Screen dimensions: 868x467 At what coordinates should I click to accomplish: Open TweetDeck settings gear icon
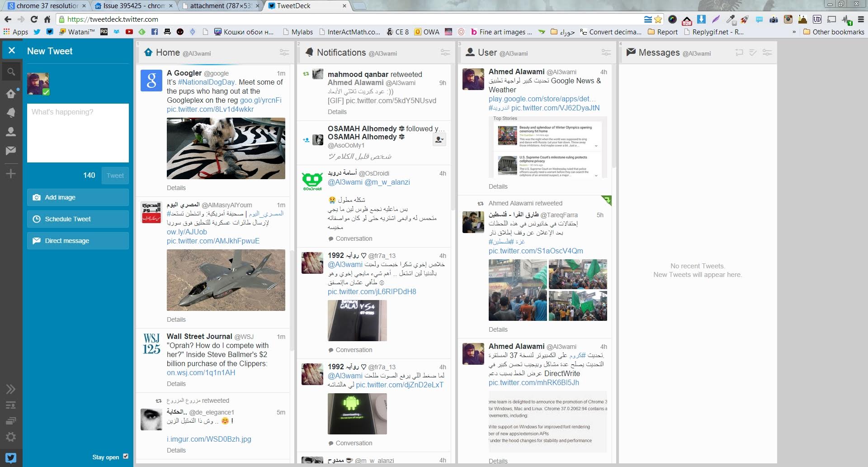11,437
